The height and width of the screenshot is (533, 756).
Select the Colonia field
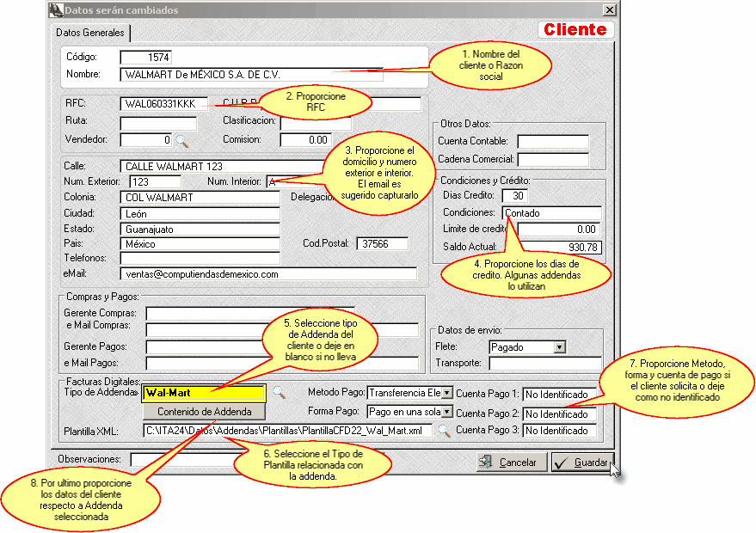[x=200, y=197]
